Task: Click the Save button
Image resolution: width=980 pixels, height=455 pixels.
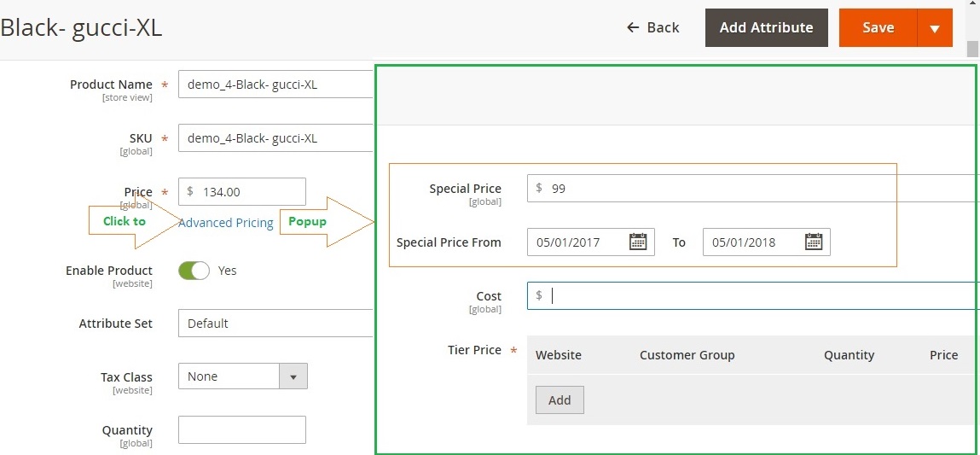Action: 878,28
